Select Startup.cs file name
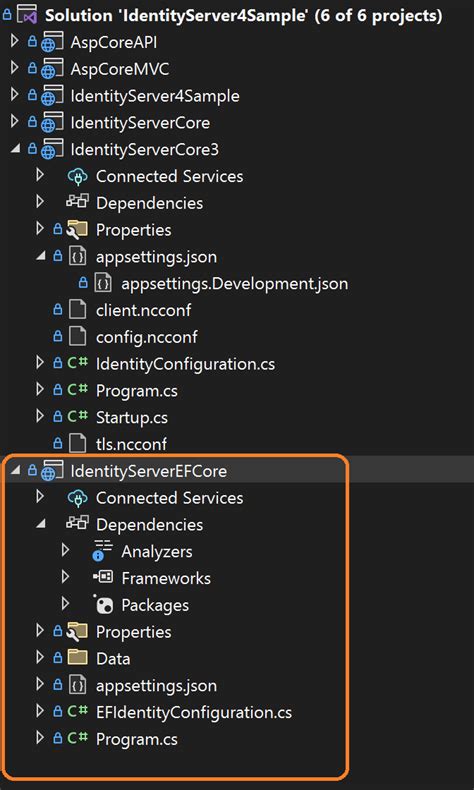The width and height of the screenshot is (474, 790). click(131, 417)
